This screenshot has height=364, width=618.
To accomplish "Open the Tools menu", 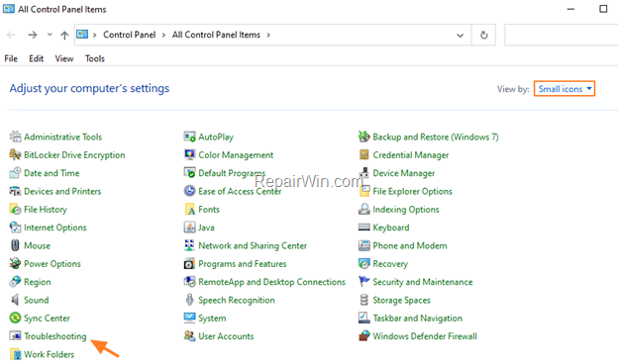I will point(95,58).
